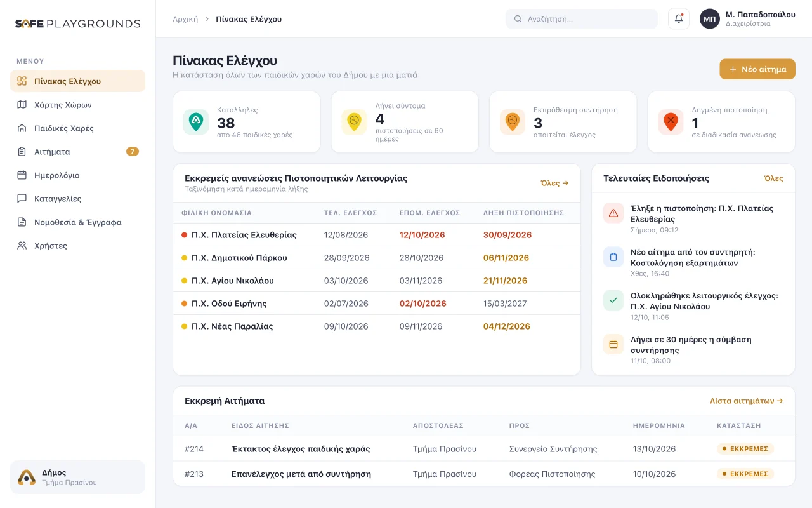This screenshot has width=812, height=508.
Task: Click the people icon beside Χρήστες
Action: pyautogui.click(x=22, y=246)
